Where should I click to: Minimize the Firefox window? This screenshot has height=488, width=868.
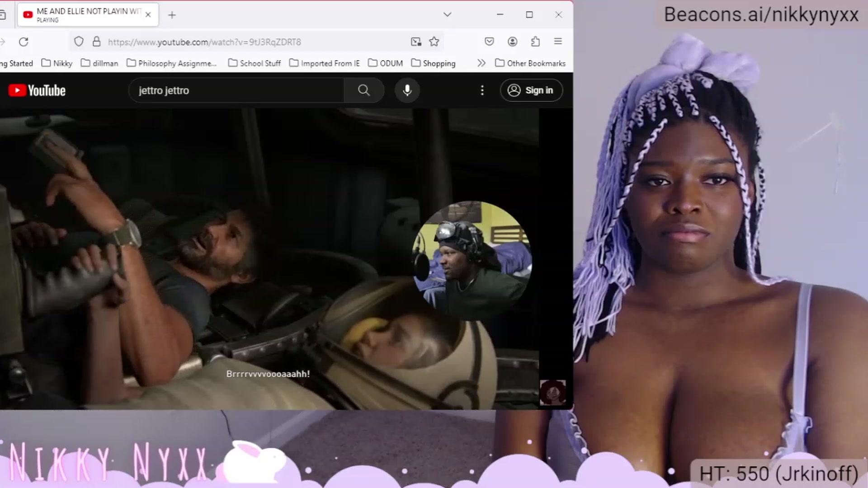(x=500, y=14)
